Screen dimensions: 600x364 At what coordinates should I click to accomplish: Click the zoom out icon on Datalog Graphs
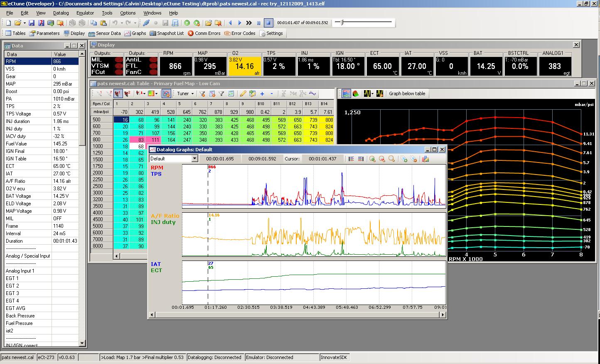click(x=382, y=159)
